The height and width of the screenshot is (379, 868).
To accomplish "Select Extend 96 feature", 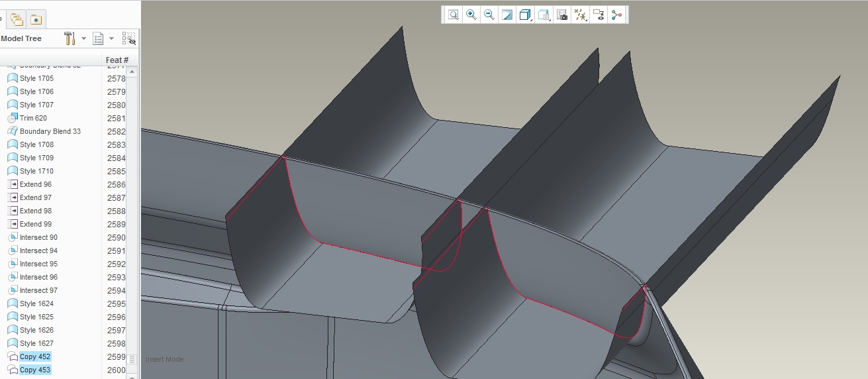I will (x=35, y=184).
